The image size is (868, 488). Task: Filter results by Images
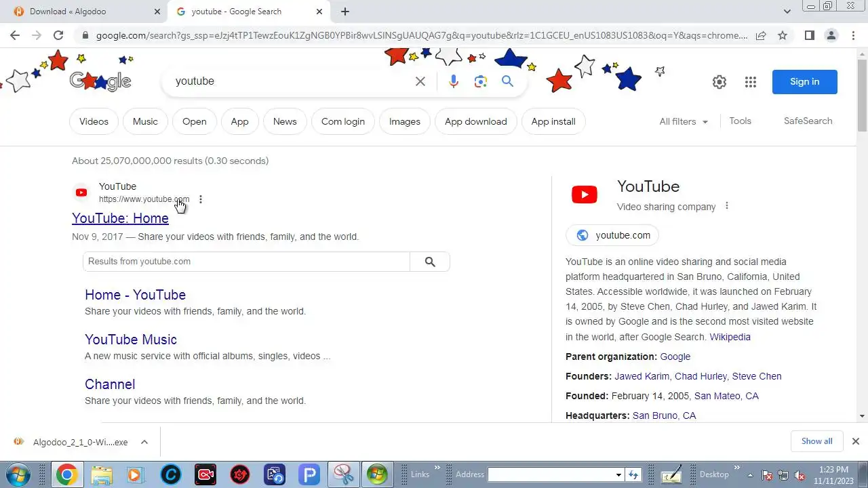[405, 121]
